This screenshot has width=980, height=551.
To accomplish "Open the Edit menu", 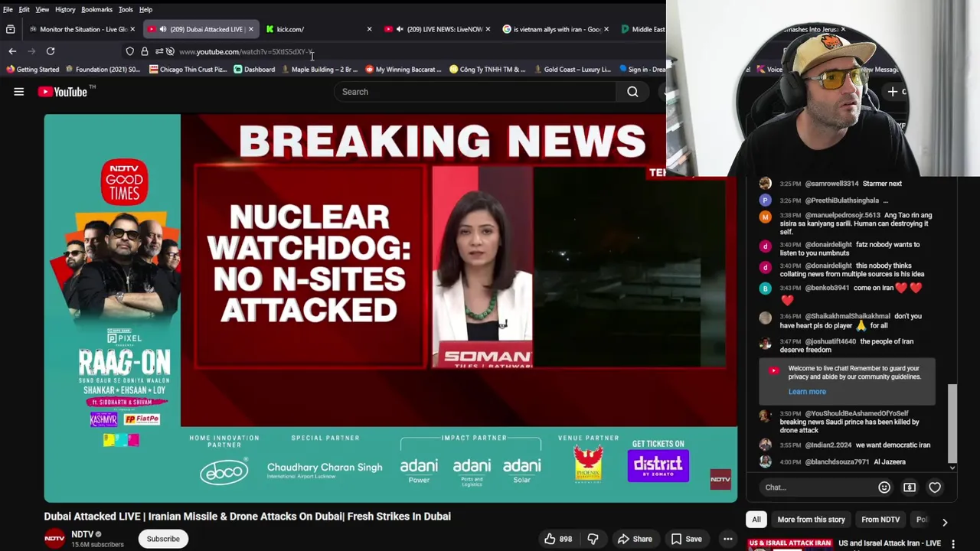I will (x=24, y=9).
